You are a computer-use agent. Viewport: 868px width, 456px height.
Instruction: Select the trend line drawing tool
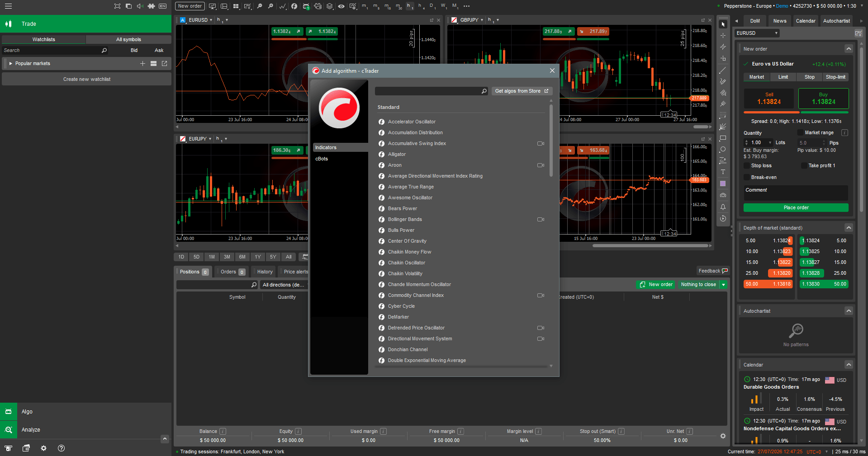723,70
